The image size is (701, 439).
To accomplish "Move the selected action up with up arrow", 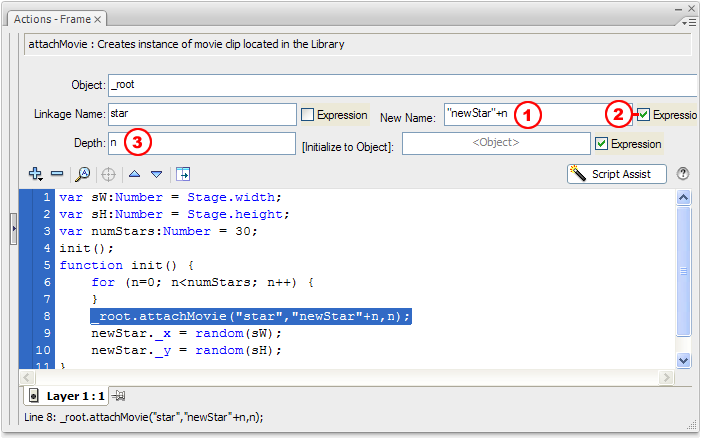I will coord(134,173).
